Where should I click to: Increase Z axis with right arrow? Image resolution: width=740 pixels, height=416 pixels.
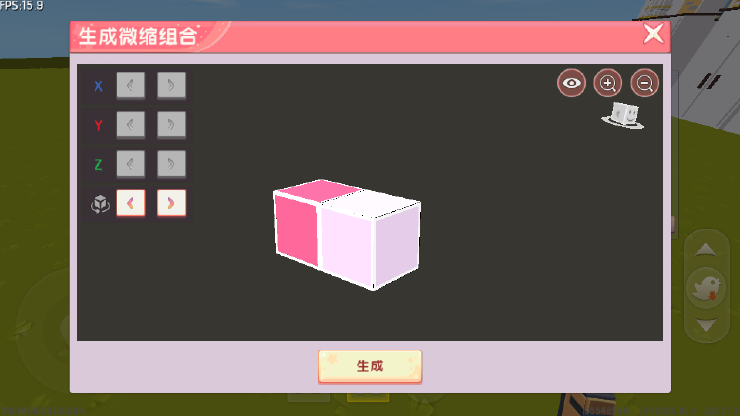tap(171, 164)
